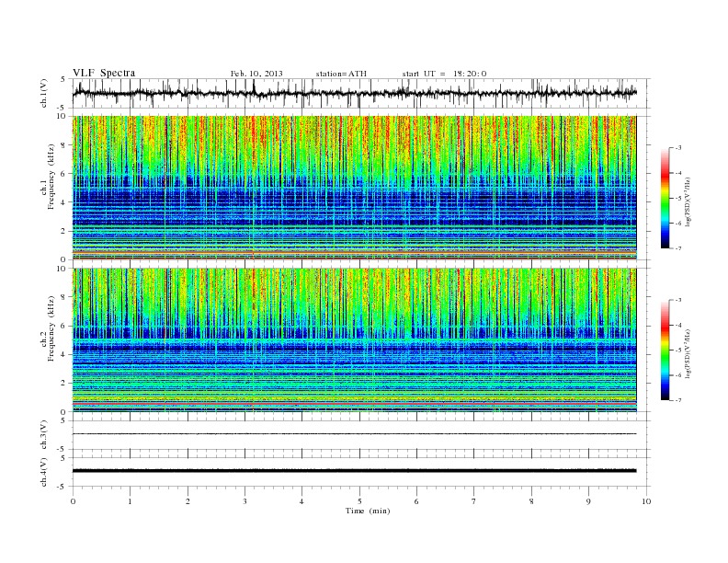Image resolution: width=728 pixels, height=563 pixels.
Task: Click the ch.2 spectrogram color scale bar
Action: pyautogui.click(x=665, y=350)
